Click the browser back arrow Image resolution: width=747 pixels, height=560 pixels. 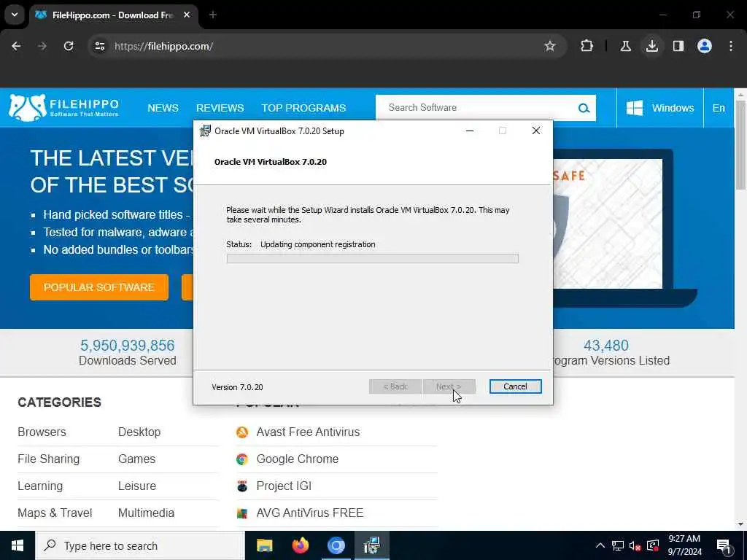16,46
